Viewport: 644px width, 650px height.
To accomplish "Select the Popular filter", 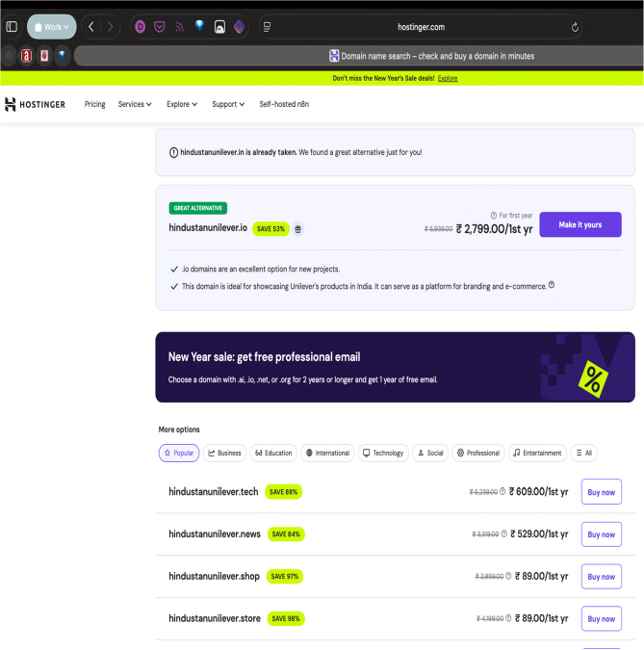I will tap(179, 453).
